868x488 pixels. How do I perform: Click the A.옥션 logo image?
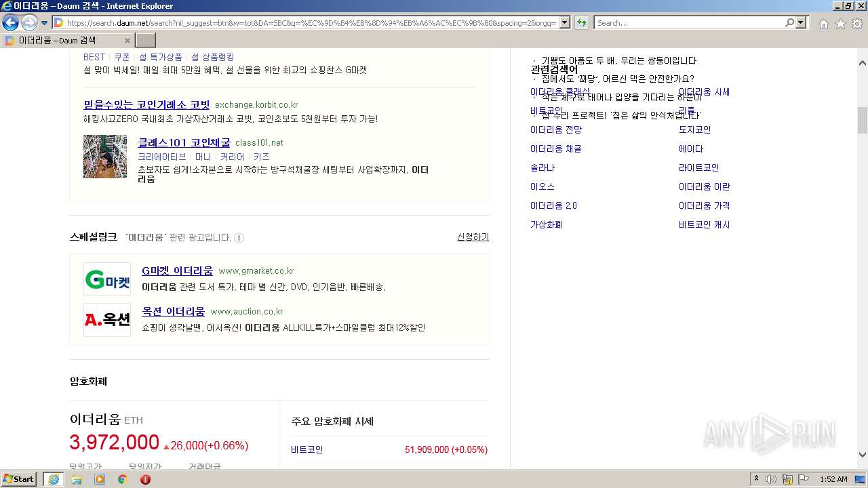click(107, 320)
